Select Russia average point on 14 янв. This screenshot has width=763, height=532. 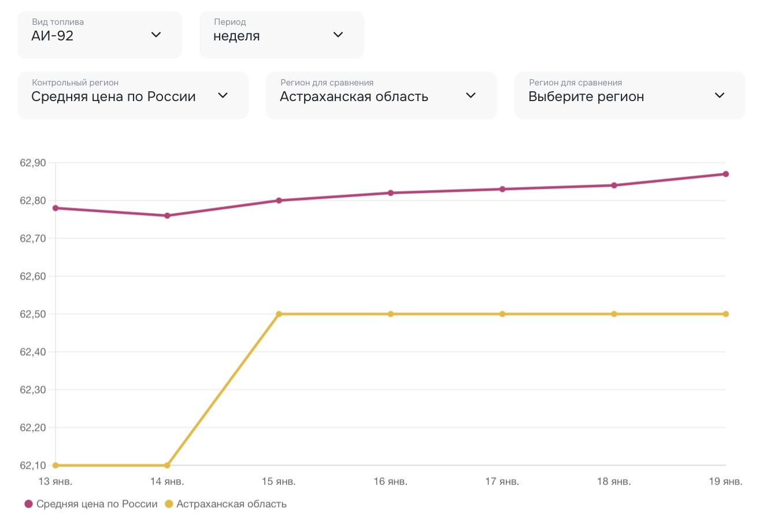167,215
